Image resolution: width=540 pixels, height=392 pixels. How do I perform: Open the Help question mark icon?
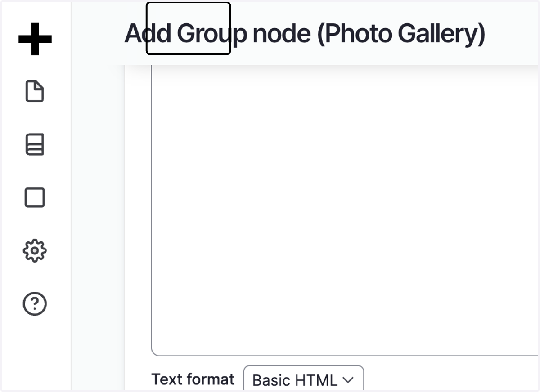coord(35,304)
